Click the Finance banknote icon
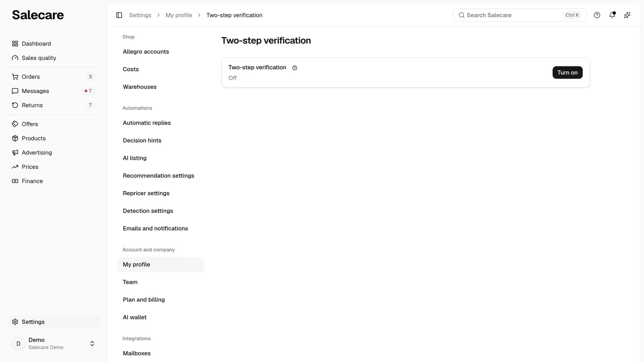The image size is (644, 362). coord(15,181)
